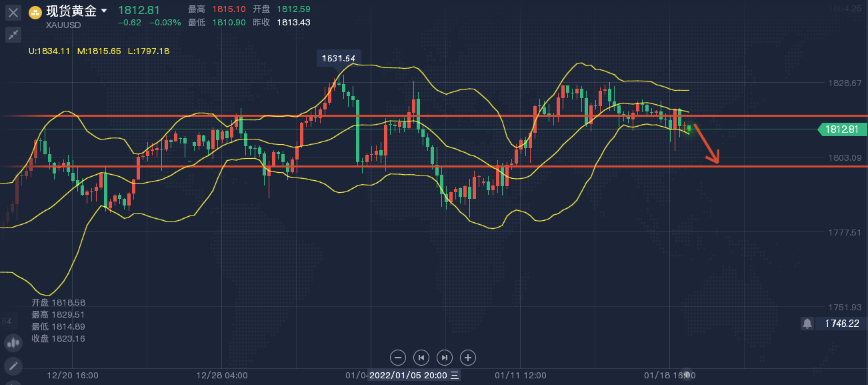Select the pencil drawing tool
Screen dimensions: 868x385
13,366
